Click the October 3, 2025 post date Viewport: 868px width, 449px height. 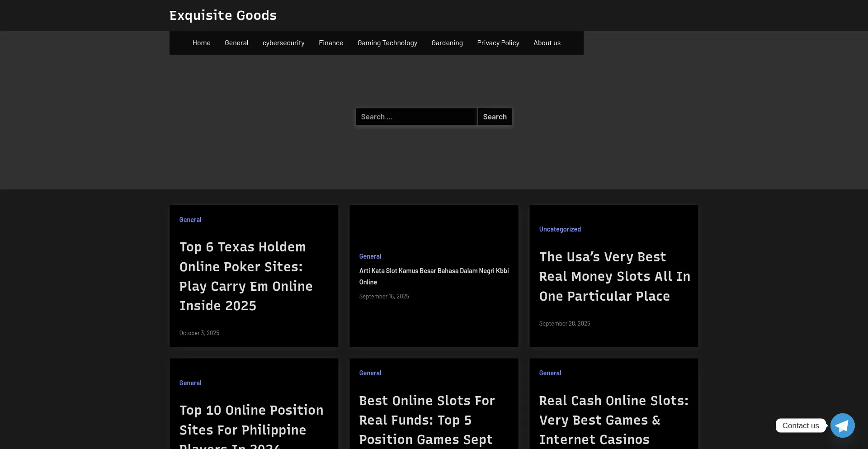pyautogui.click(x=199, y=333)
